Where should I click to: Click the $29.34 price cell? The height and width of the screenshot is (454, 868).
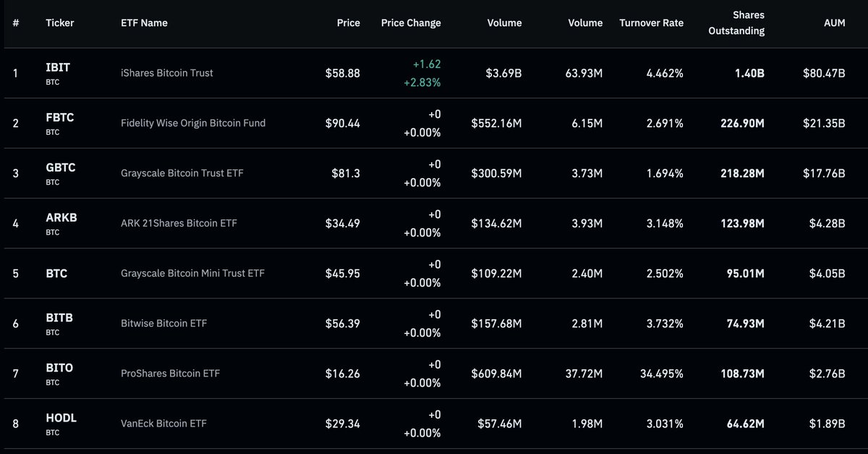[342, 423]
